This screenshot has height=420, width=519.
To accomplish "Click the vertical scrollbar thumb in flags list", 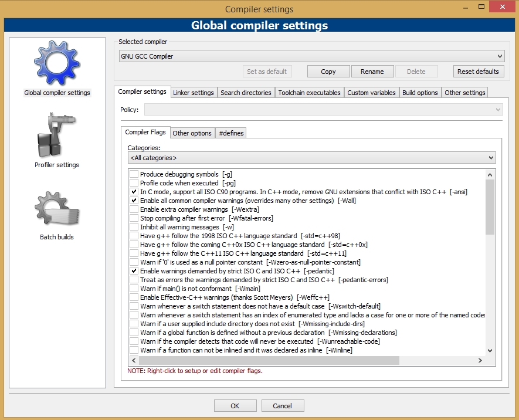I will 490,207.
